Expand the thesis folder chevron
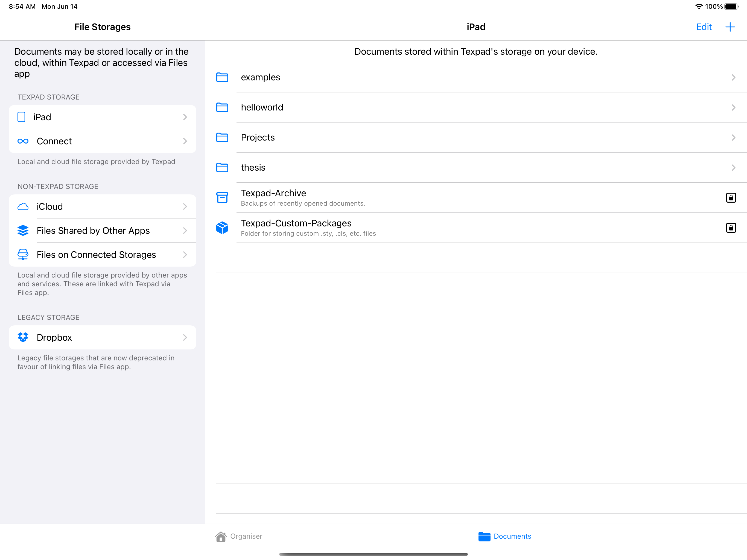 [733, 168]
